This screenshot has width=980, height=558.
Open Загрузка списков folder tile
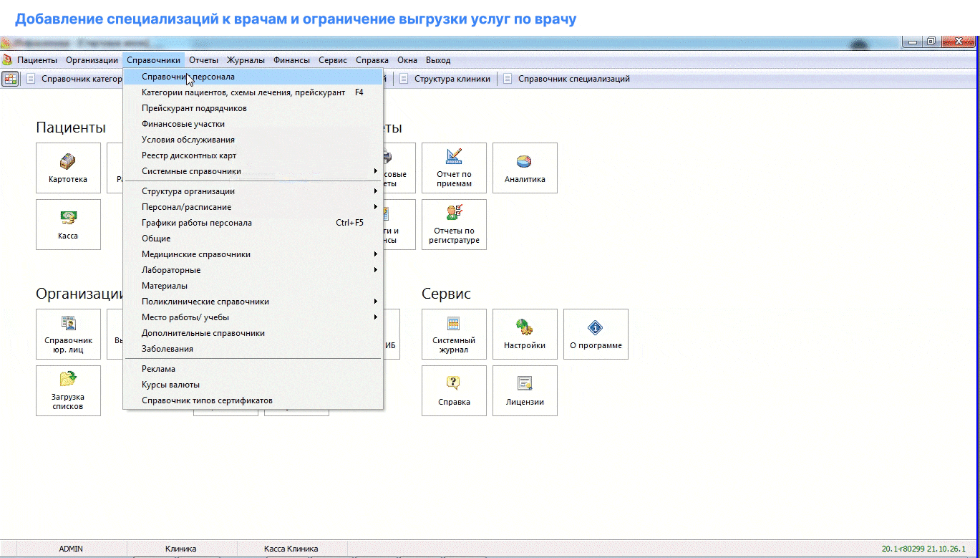click(68, 390)
